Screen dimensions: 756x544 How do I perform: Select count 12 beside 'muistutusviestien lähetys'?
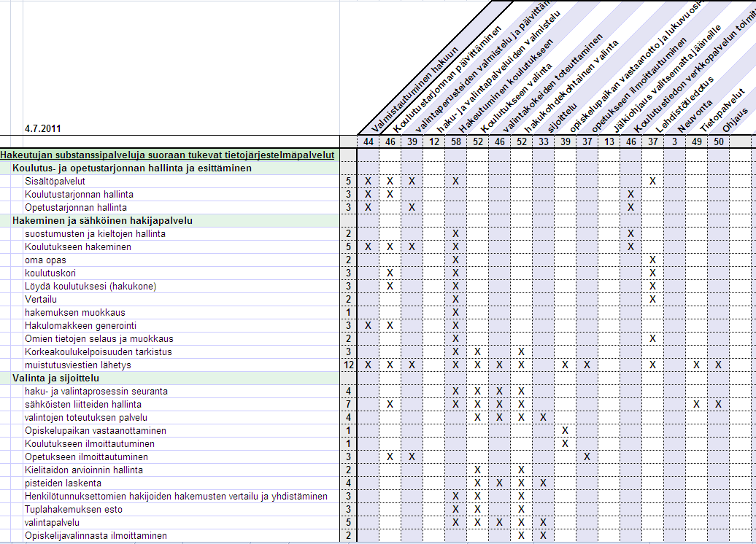pos(349,365)
